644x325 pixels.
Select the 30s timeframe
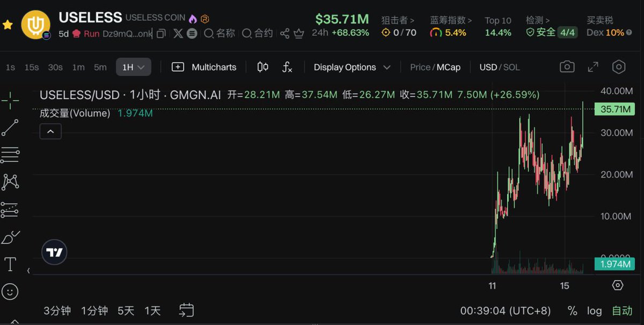click(55, 67)
